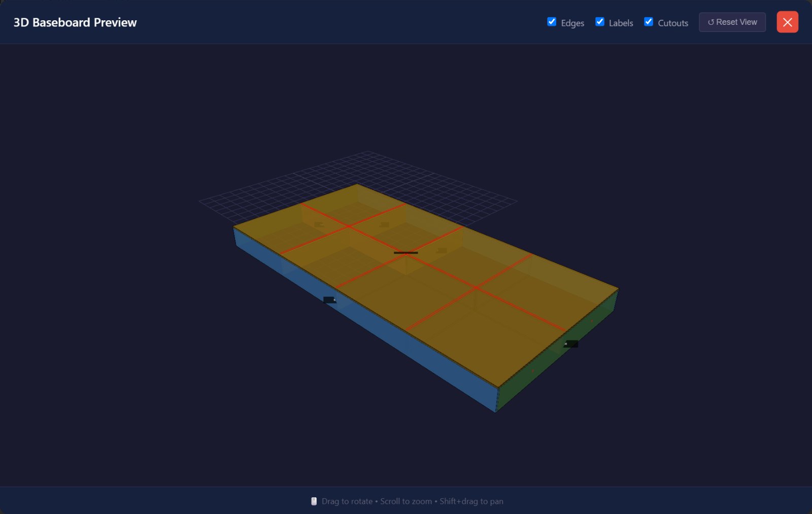Disable the Cutouts checkbox

[649, 22]
